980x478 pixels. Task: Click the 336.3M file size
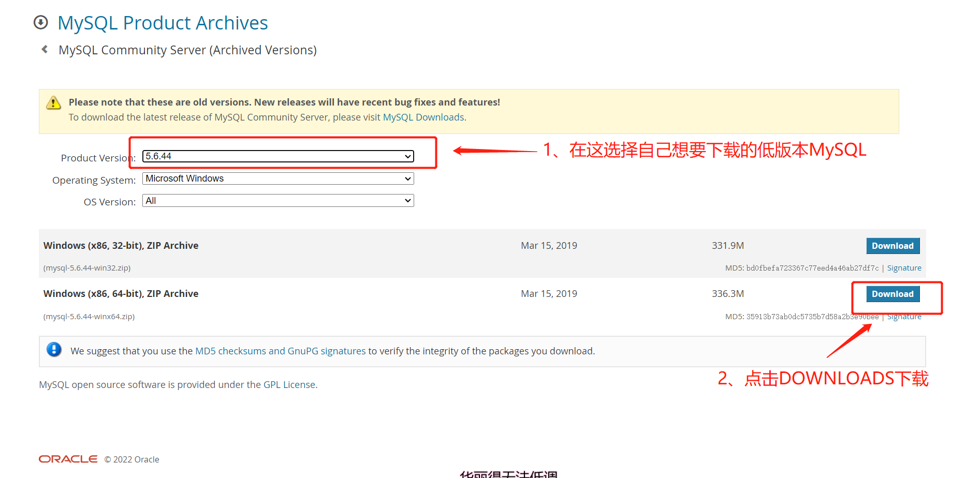(x=728, y=294)
